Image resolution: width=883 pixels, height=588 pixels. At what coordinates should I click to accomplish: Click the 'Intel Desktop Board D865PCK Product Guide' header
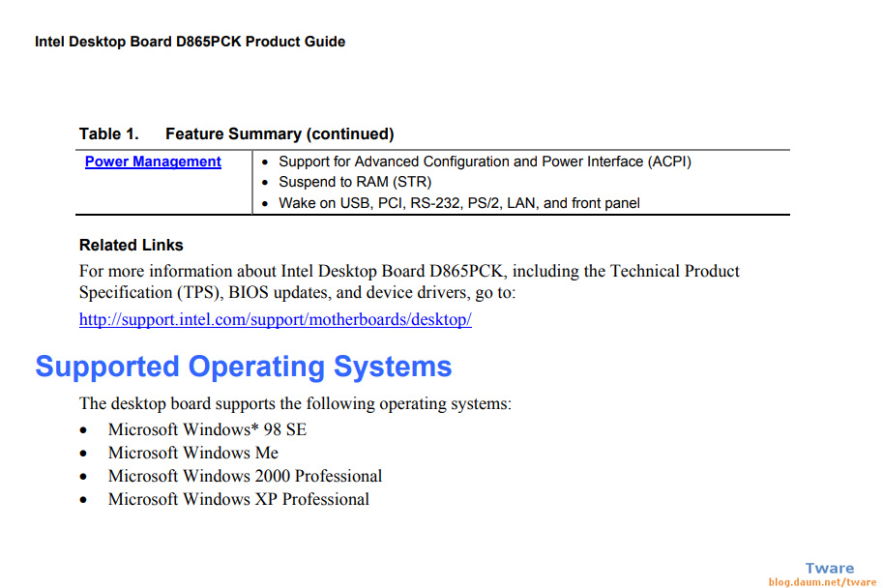tap(190, 42)
